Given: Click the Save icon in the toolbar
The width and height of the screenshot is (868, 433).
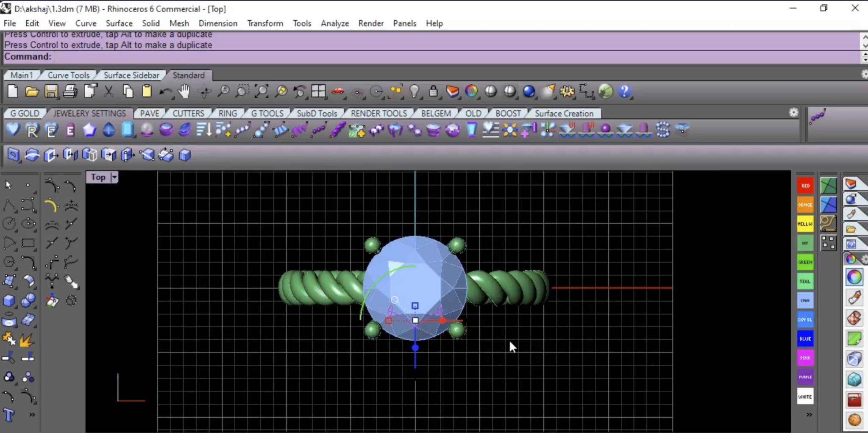Looking at the screenshot, I should click(51, 91).
